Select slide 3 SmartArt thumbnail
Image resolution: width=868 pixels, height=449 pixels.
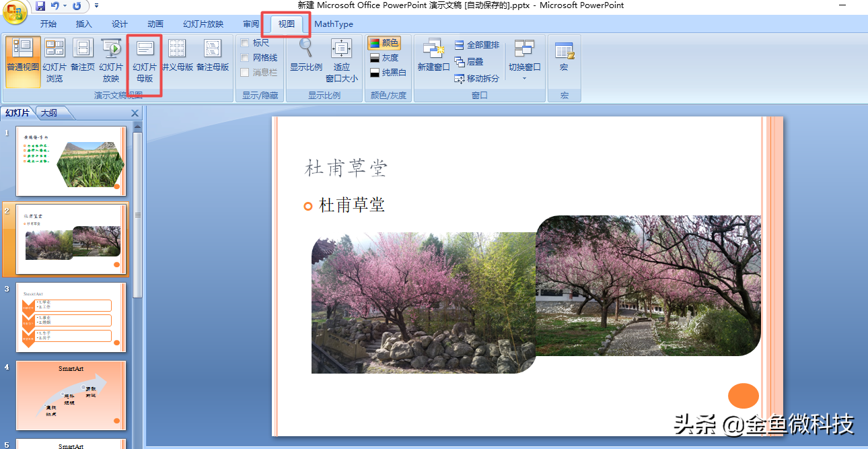point(71,317)
